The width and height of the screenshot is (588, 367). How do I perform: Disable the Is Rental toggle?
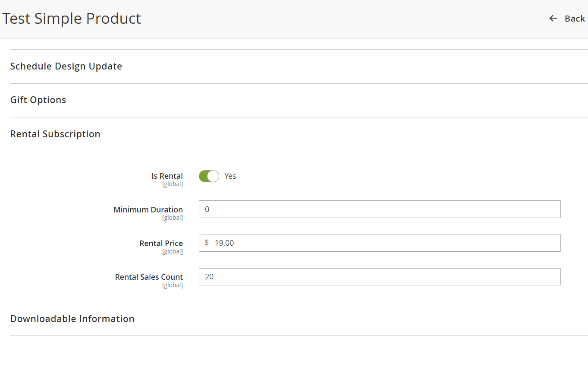tap(209, 176)
